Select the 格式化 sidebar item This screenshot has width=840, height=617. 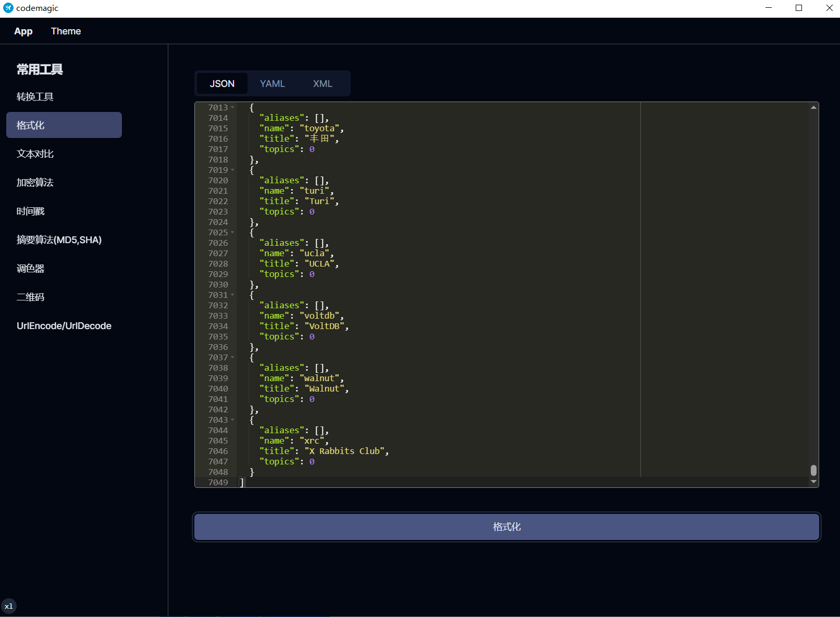click(64, 125)
